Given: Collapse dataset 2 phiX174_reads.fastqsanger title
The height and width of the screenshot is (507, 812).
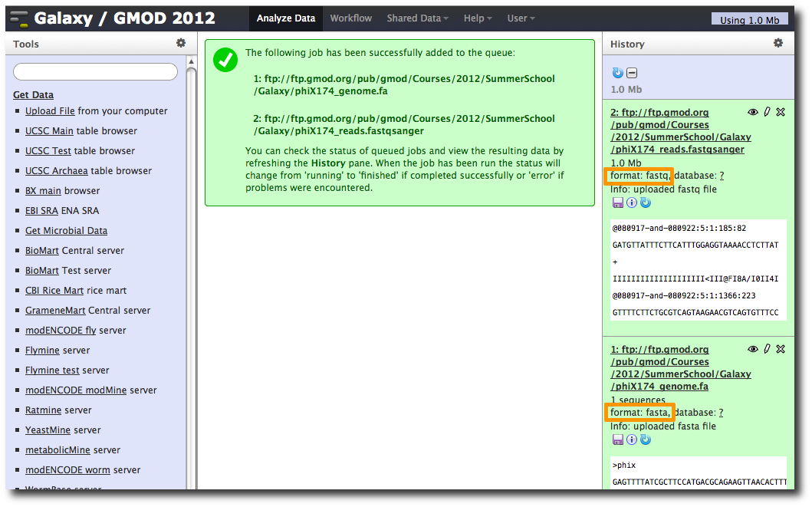Looking at the screenshot, I should [680, 130].
